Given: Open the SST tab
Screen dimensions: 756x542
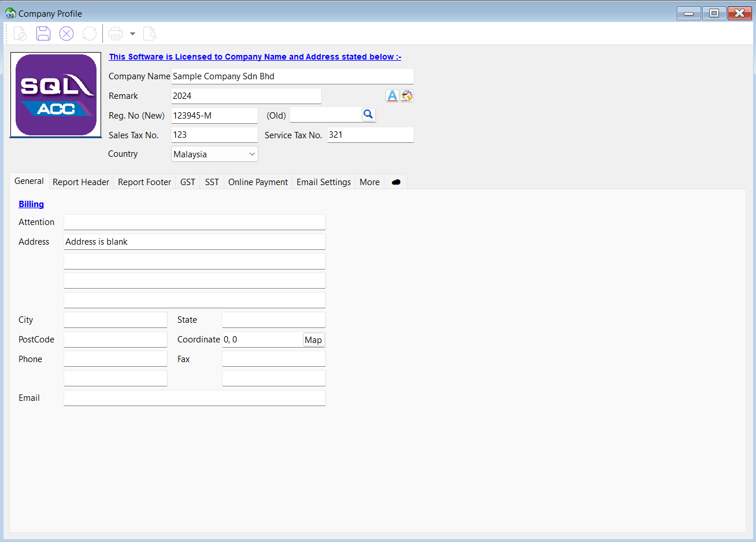Looking at the screenshot, I should coord(212,182).
